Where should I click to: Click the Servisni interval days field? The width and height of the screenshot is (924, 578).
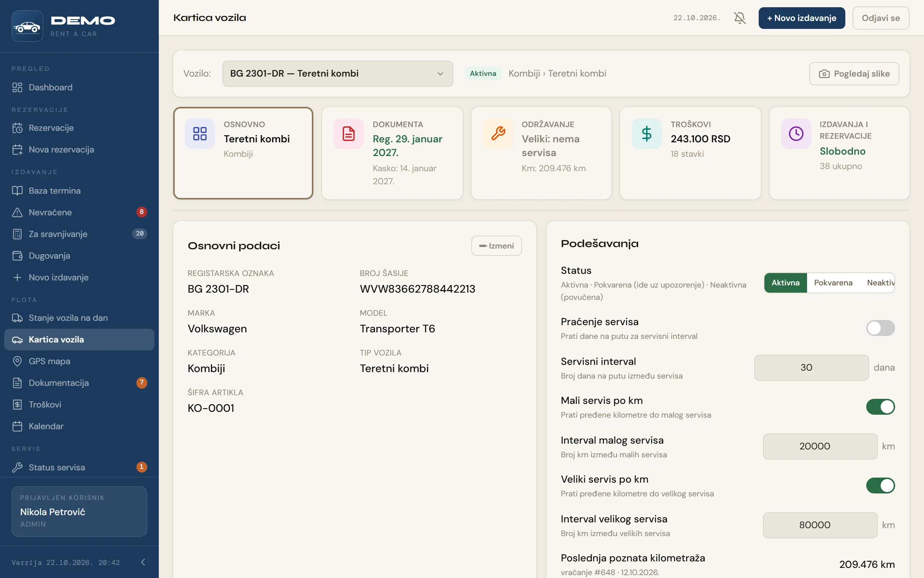811,367
